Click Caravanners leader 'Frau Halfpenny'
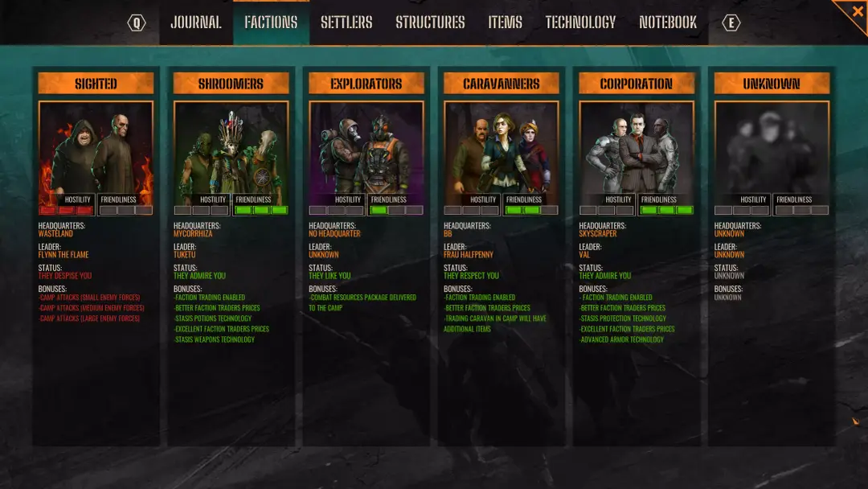 469,255
